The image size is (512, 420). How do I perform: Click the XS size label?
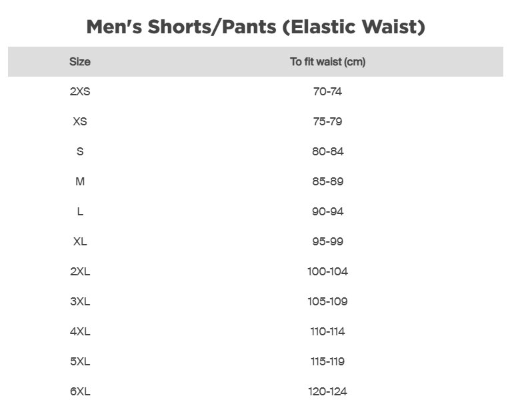80,121
